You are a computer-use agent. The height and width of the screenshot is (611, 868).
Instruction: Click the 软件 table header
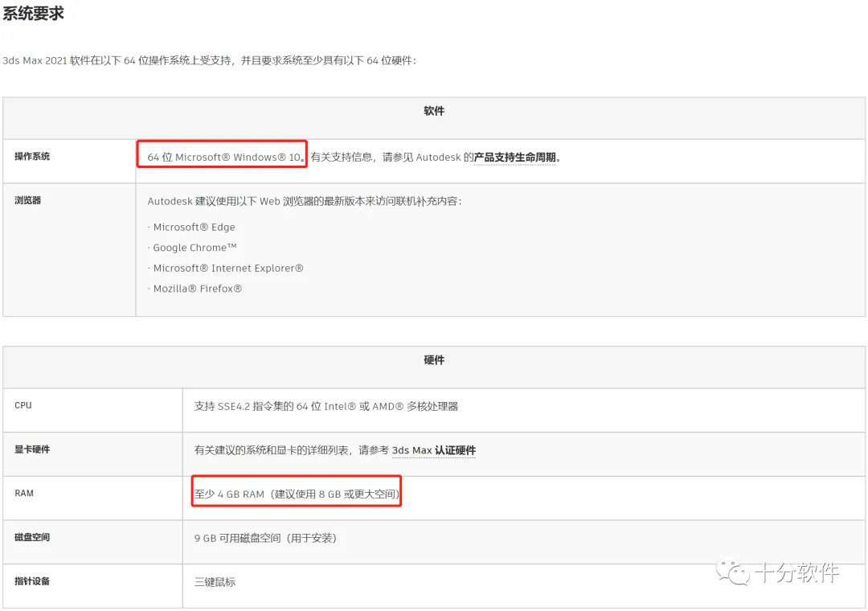[x=434, y=111]
